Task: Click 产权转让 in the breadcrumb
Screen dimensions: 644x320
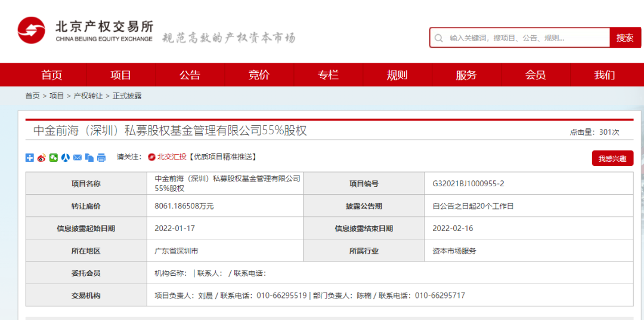Action: click(88, 96)
